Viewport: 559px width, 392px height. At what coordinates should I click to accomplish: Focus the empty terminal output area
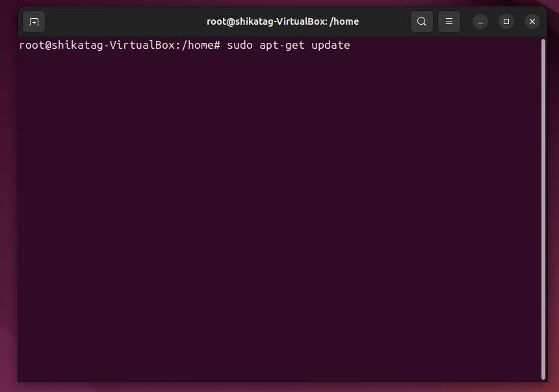tap(280, 214)
